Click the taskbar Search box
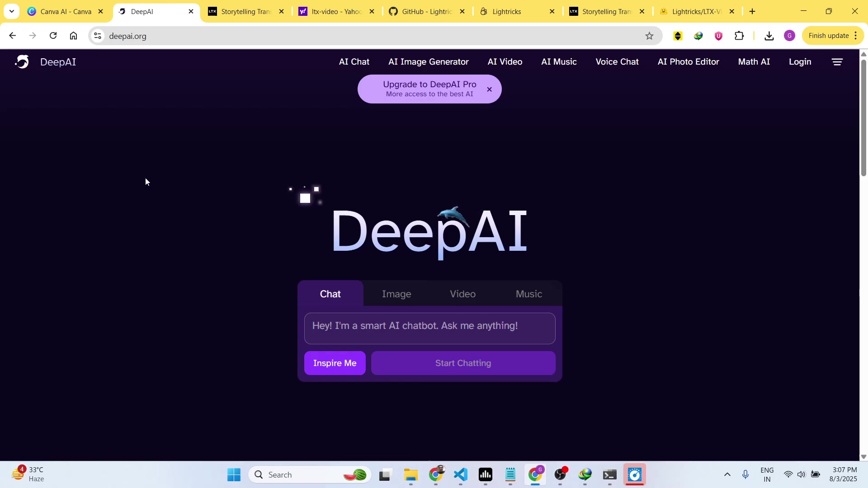868x488 pixels. [x=310, y=475]
